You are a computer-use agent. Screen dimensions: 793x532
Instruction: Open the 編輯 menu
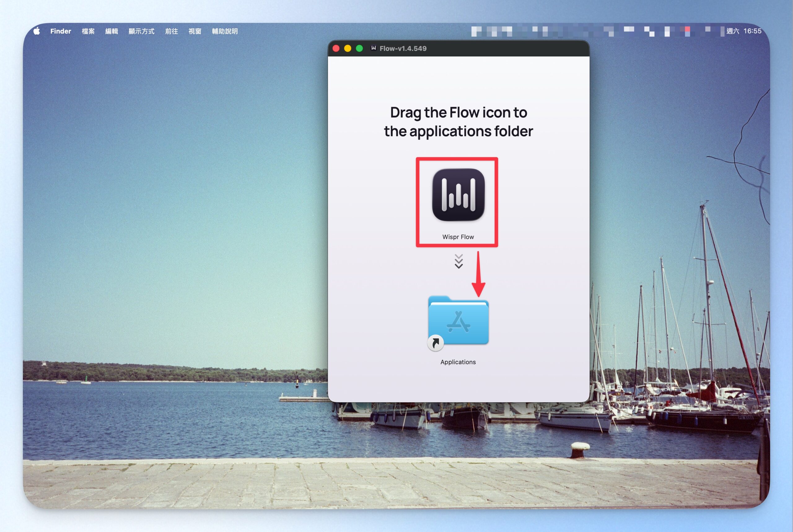(112, 31)
